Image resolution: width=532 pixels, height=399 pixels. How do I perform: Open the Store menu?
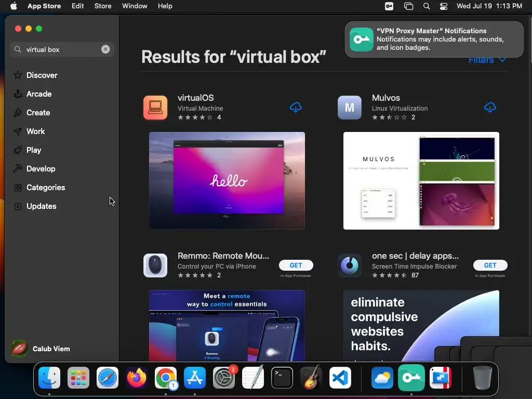[103, 6]
